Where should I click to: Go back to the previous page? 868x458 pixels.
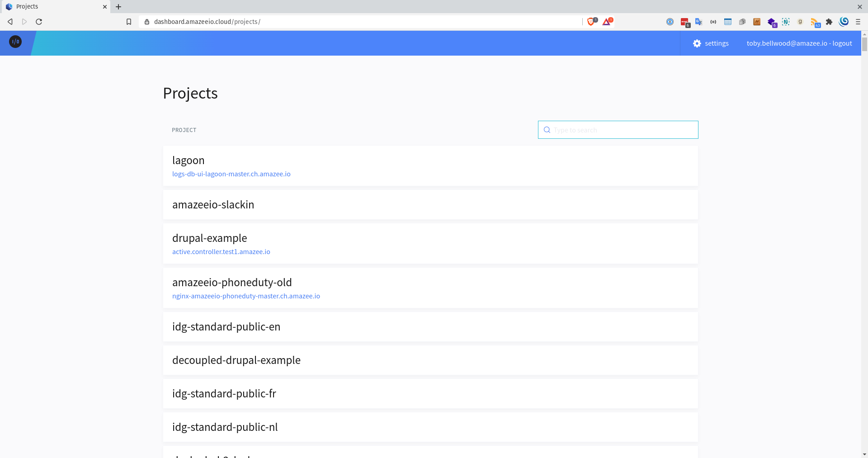(10, 22)
